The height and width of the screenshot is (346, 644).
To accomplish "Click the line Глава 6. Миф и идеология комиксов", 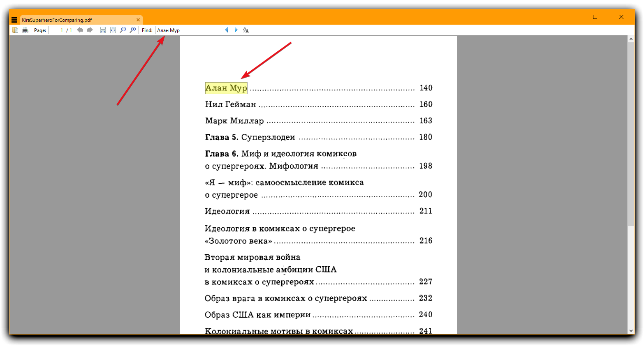I will coord(281,154).
